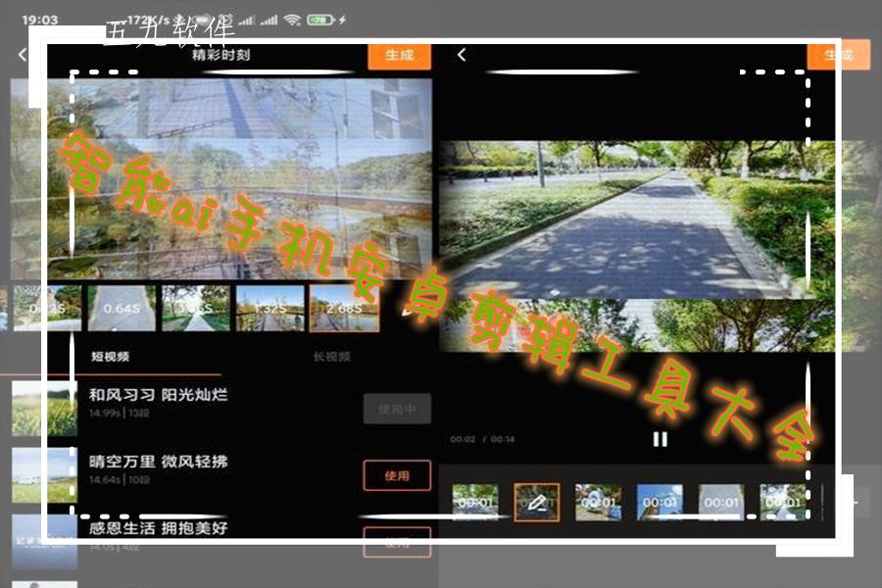Tap the 使用中 label for 和风习习 阳光灿烂
Viewport: 882px width, 588px height.
[398, 409]
